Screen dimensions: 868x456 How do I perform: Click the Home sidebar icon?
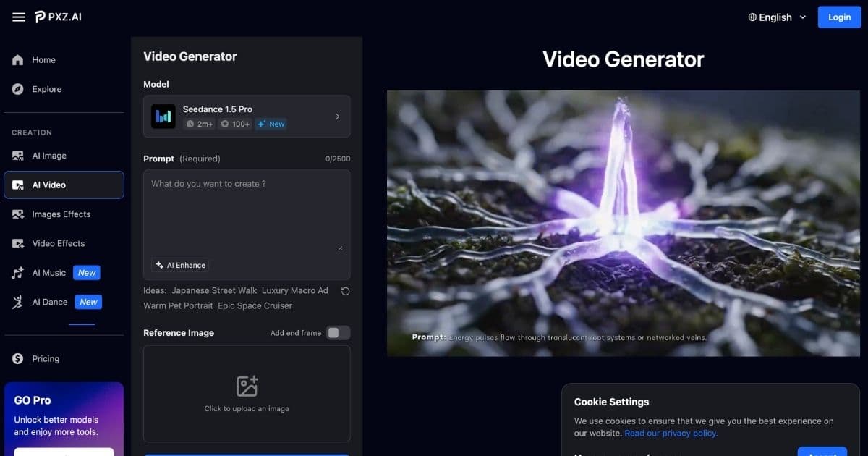click(17, 59)
